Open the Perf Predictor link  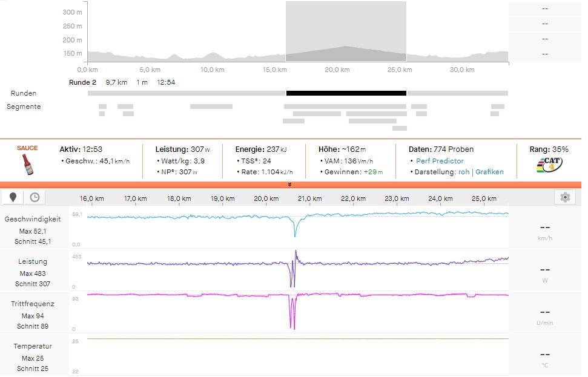click(x=440, y=161)
